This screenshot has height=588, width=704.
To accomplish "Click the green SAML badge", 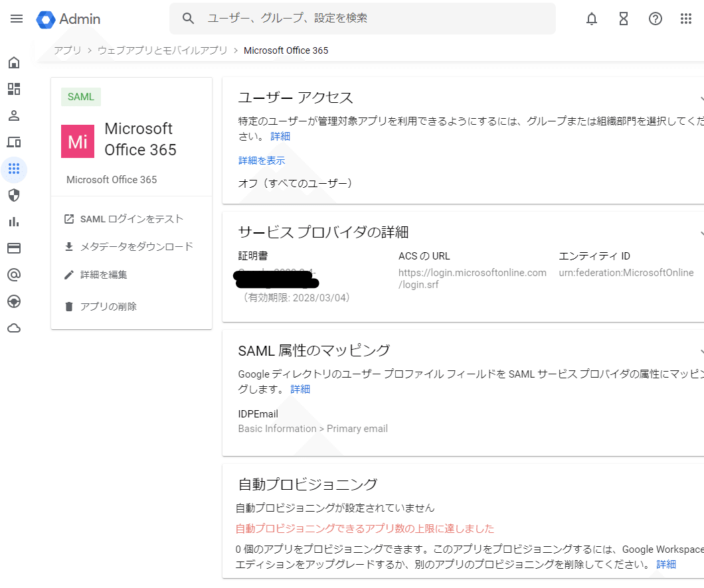I will click(81, 97).
